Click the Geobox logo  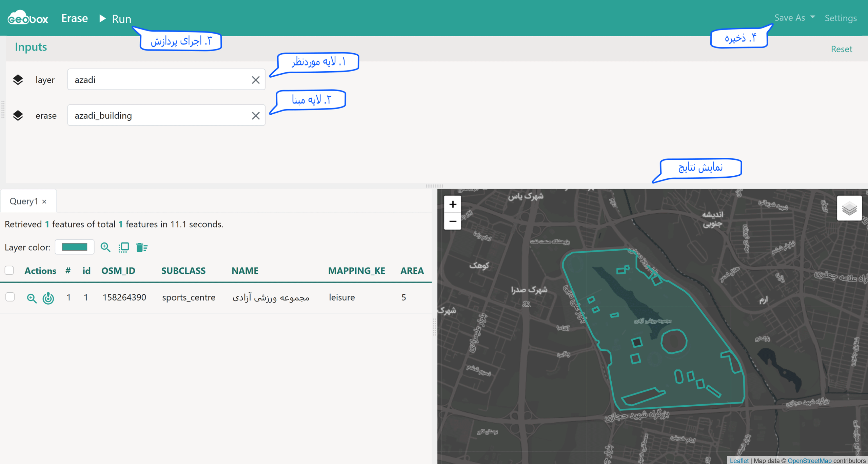28,18
